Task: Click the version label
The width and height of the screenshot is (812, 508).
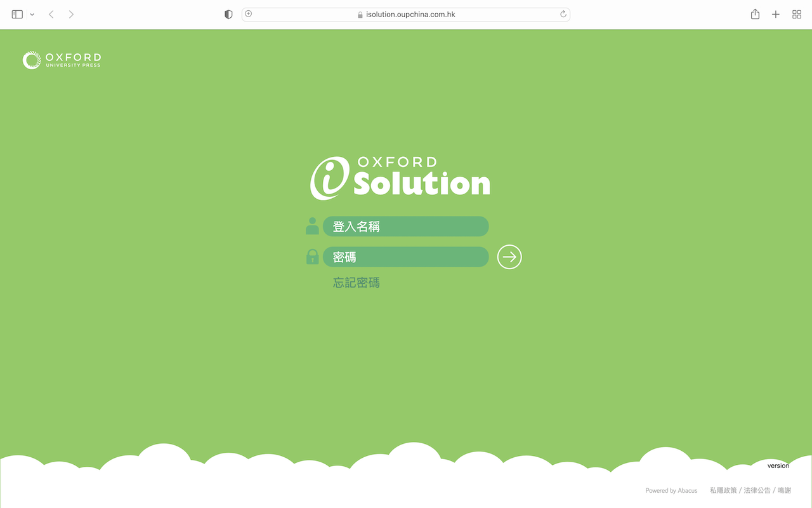Action: [x=778, y=465]
